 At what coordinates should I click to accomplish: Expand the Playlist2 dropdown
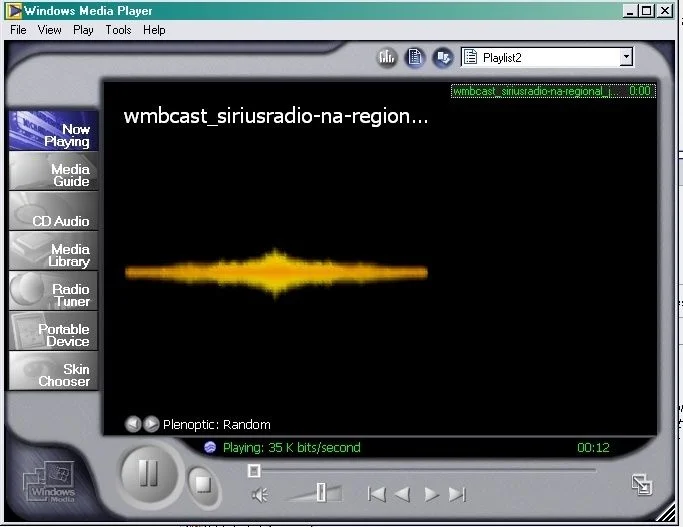coord(626,57)
